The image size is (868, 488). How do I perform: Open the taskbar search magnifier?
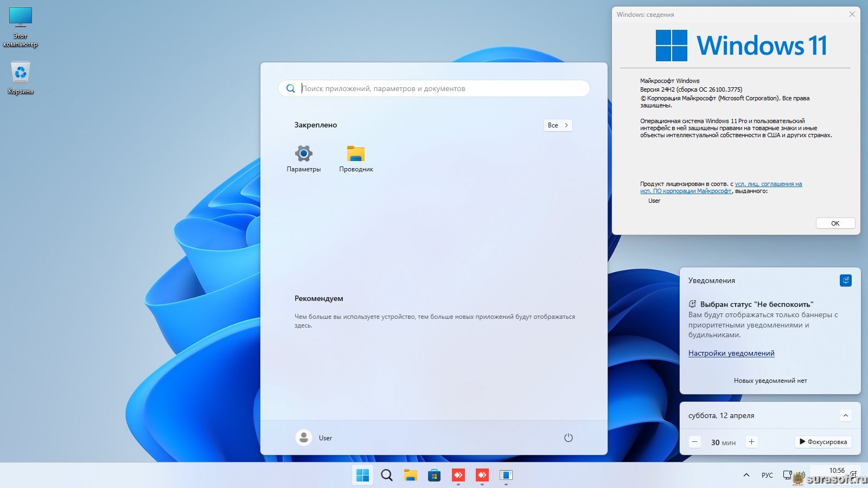[x=386, y=476]
